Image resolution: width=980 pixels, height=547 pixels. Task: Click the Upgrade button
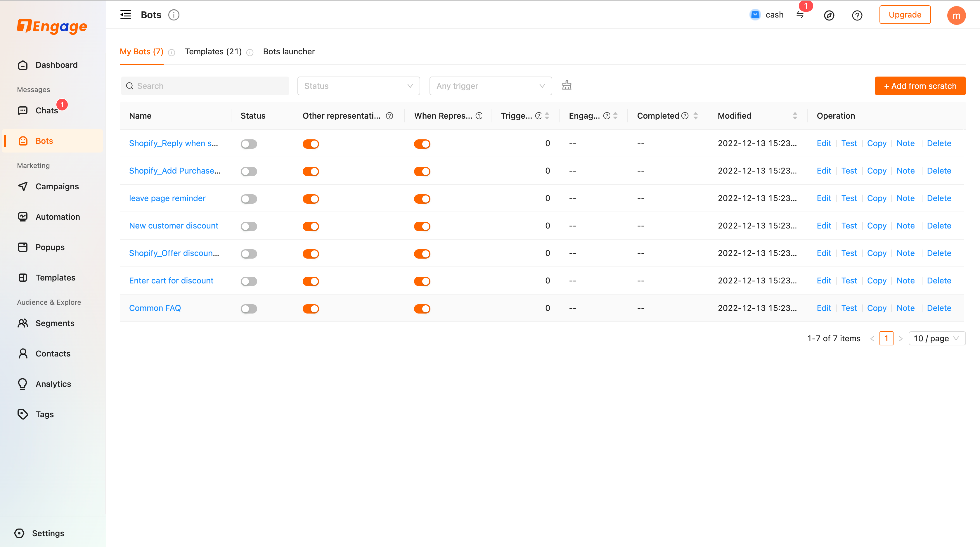(905, 15)
